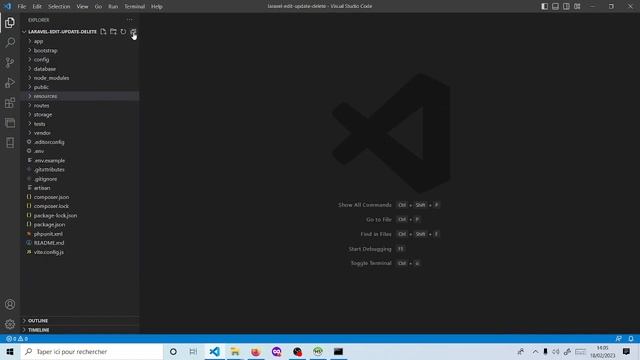Image resolution: width=640 pixels, height=360 pixels.
Task: Open vite.config.js file
Action: pyautogui.click(x=80, y=252)
